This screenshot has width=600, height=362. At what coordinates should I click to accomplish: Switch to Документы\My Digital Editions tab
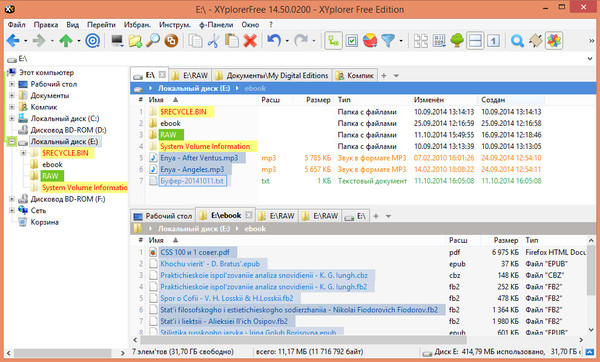(x=272, y=75)
